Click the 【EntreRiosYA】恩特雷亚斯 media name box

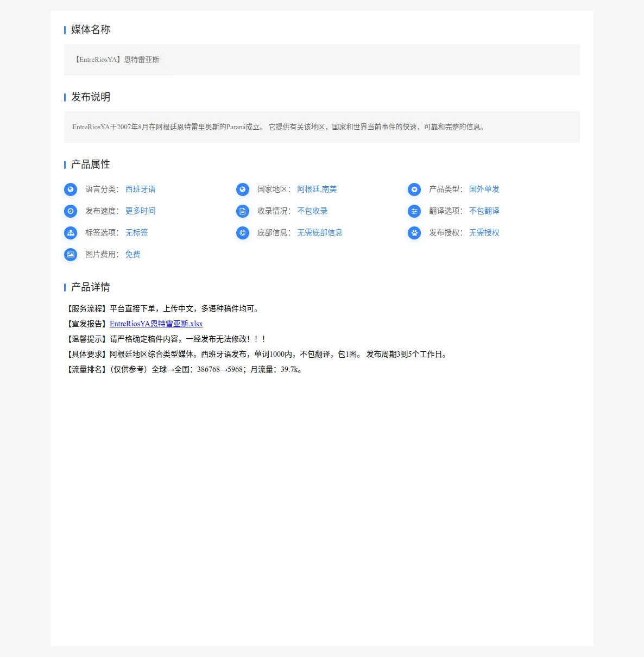click(322, 60)
